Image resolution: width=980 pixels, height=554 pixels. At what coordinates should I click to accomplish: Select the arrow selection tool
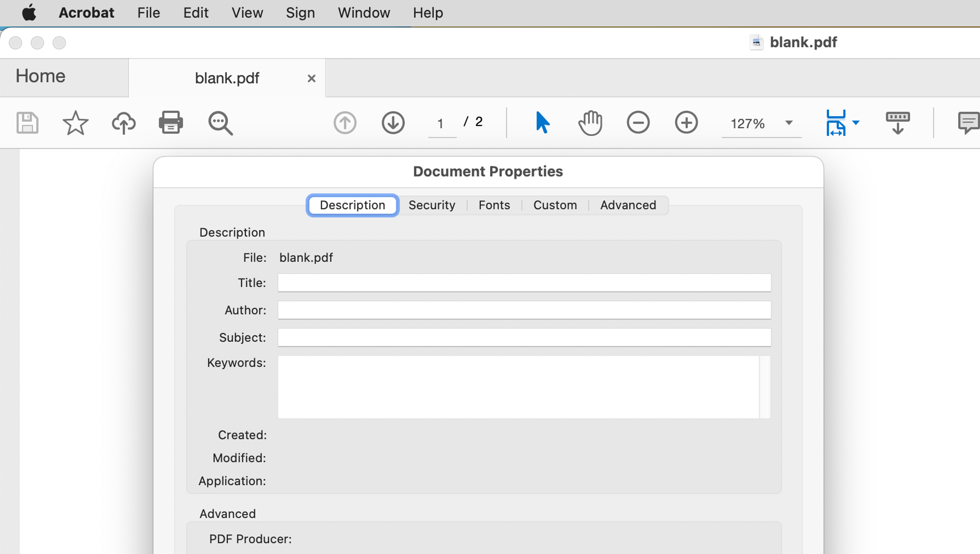(543, 122)
